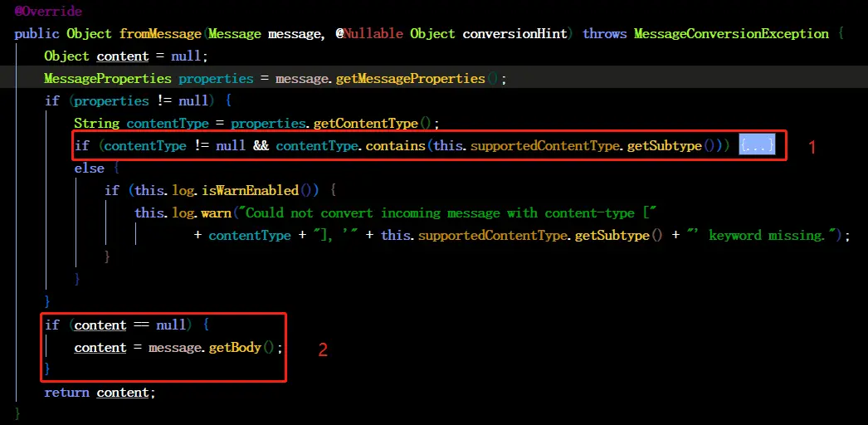Click the red annotation number 1

click(812, 147)
